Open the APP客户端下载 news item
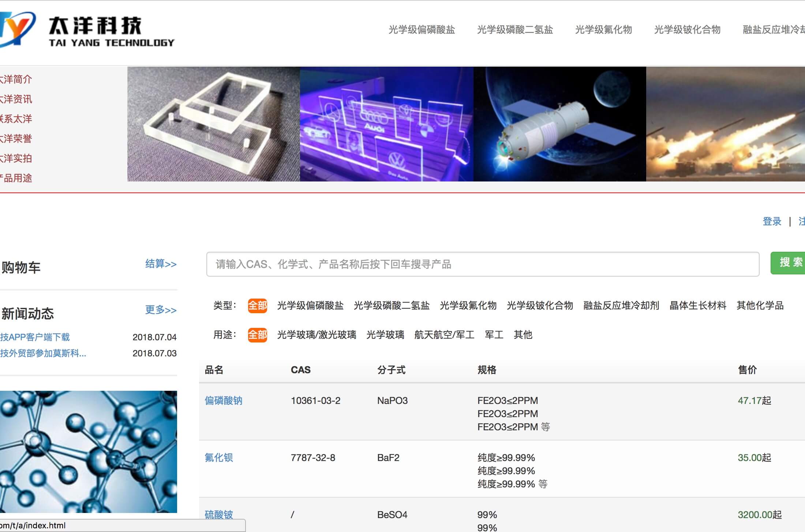 (35, 337)
